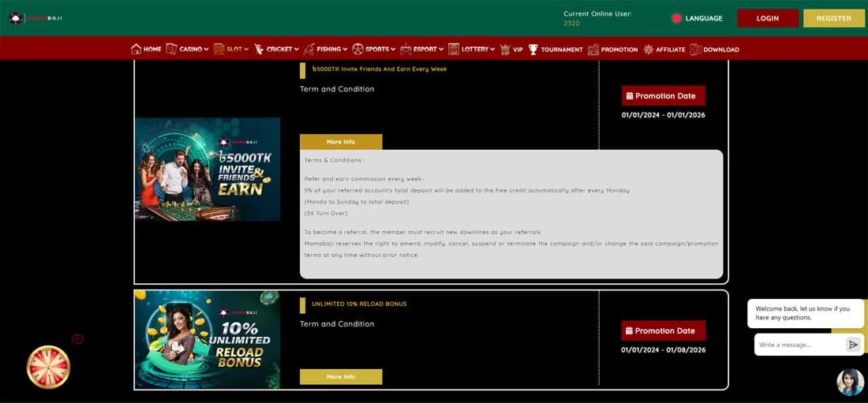This screenshot has width=868, height=403.
Task: Click the Fishing icon in navbar
Action: click(309, 49)
